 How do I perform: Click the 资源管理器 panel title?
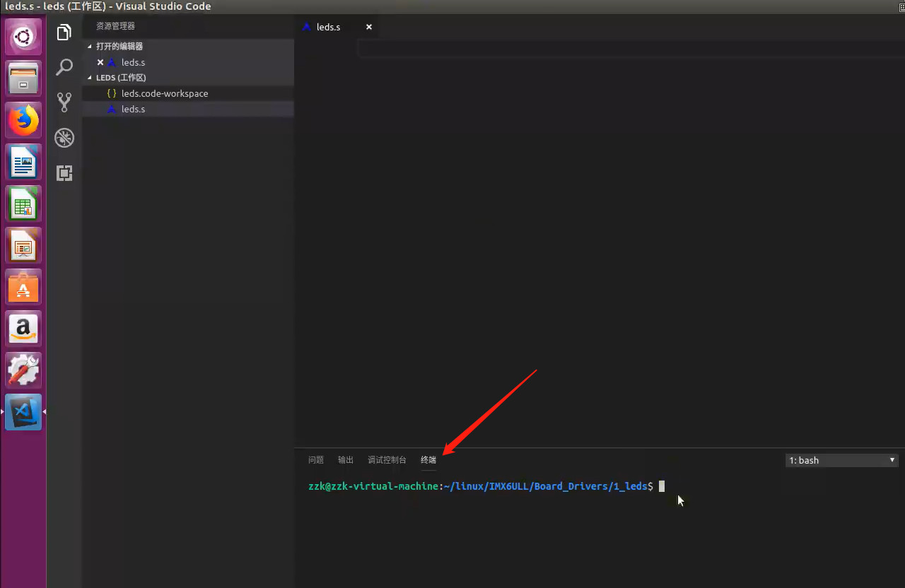point(115,26)
